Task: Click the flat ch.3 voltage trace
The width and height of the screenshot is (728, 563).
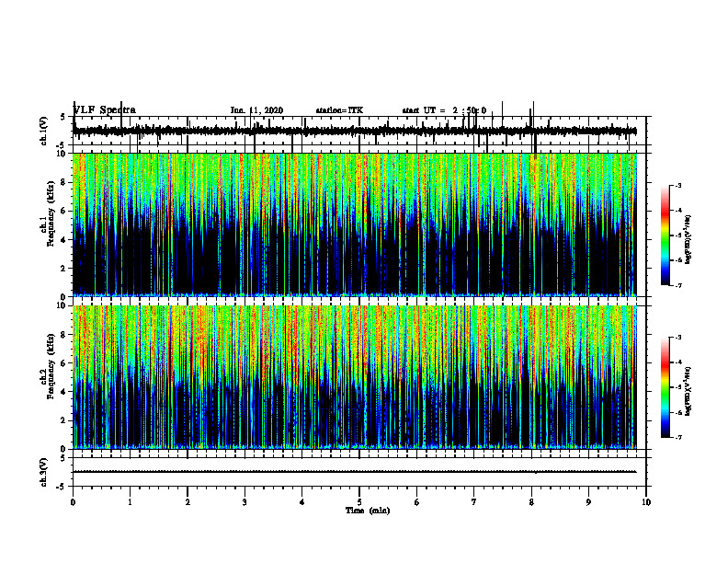Action: tap(355, 472)
